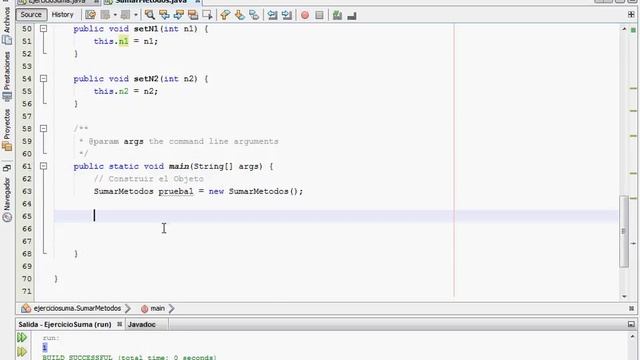640x360 pixels.
Task: Click the BUILD SUCCESSFUL output text
Action: (129, 357)
